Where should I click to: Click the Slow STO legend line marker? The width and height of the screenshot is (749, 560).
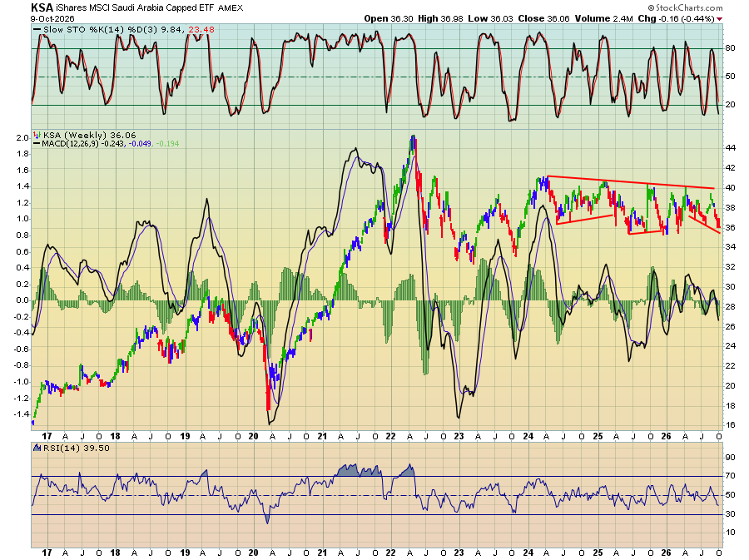(37, 30)
